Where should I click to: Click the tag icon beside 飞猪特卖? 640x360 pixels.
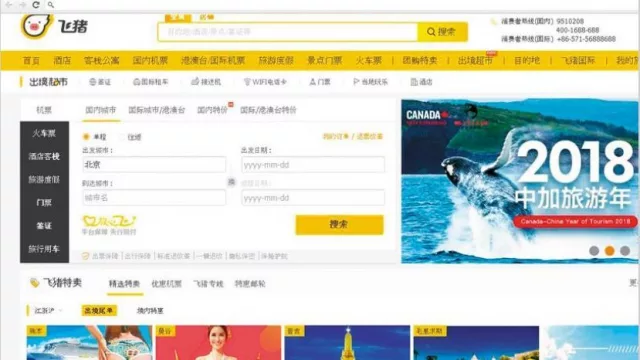click(x=34, y=282)
